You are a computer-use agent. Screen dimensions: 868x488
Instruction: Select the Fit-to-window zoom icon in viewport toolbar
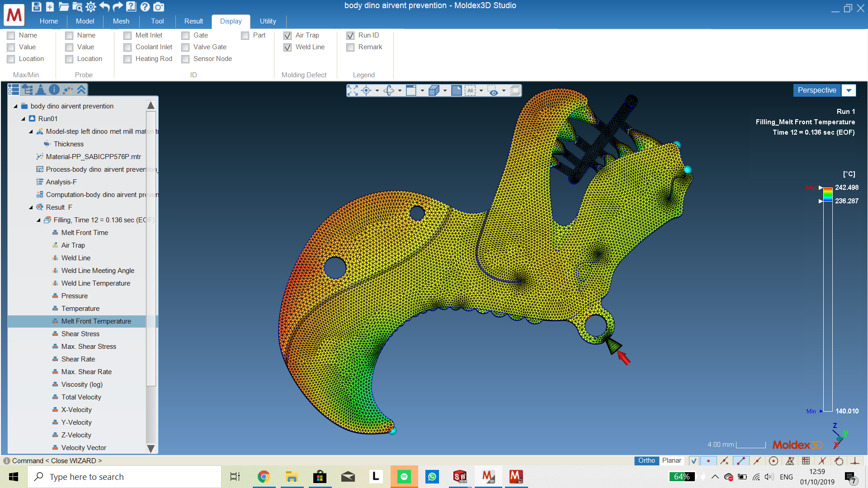353,90
